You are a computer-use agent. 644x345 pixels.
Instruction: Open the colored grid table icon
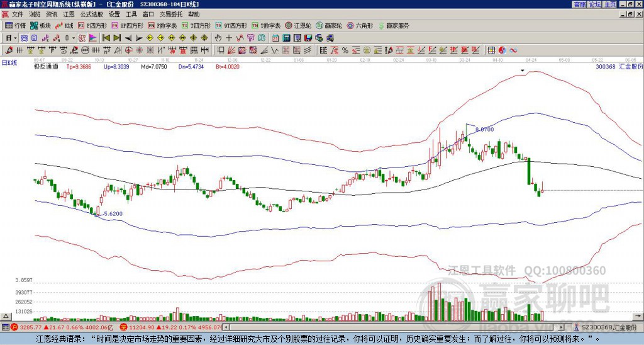click(x=492, y=50)
